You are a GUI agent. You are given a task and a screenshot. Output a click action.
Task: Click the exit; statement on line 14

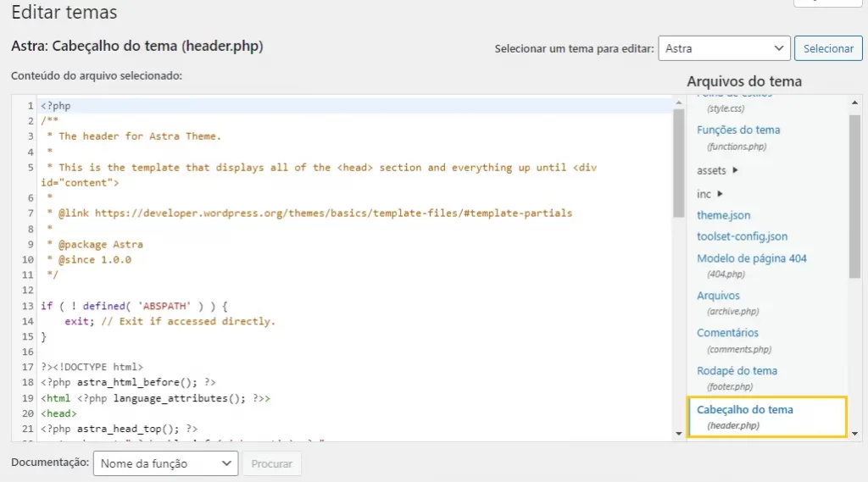[x=79, y=321]
